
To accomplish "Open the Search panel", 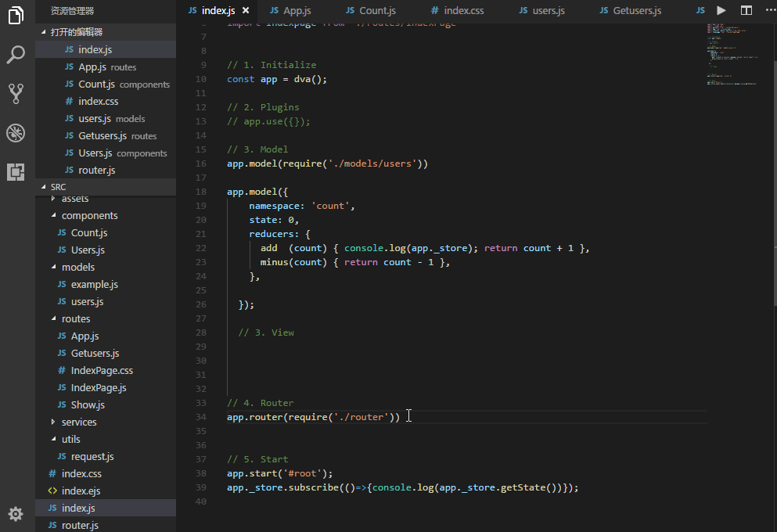I will tap(16, 54).
